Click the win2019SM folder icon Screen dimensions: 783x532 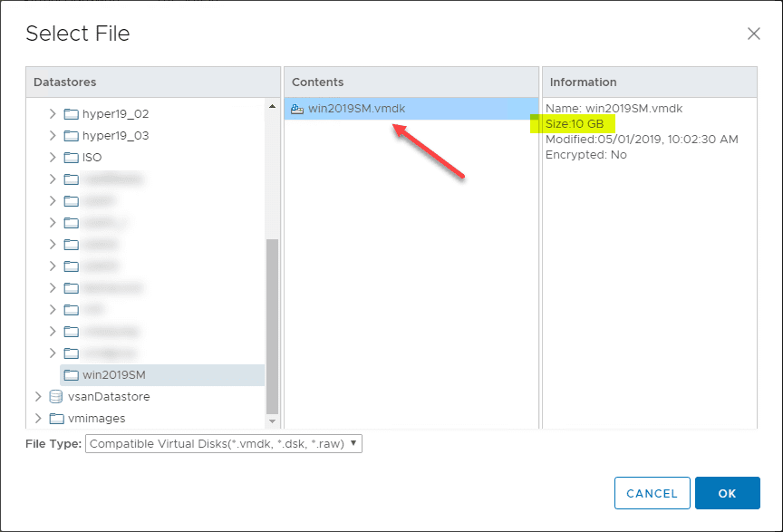(72, 374)
